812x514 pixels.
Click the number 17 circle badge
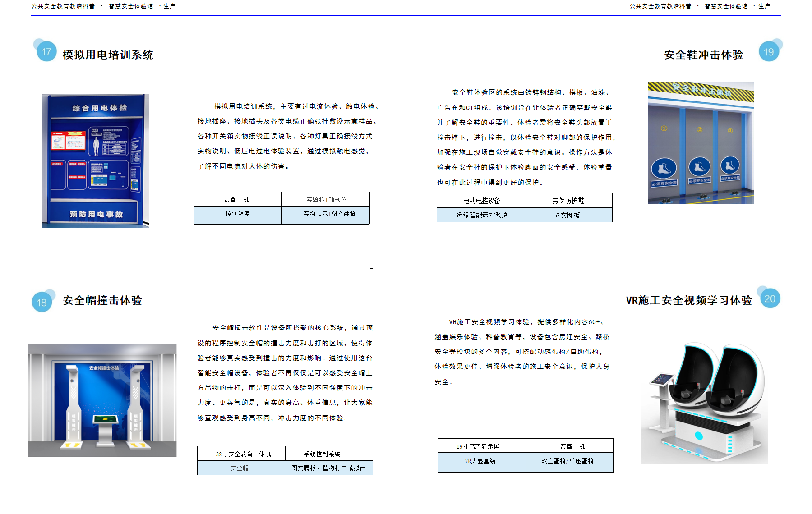(46, 52)
